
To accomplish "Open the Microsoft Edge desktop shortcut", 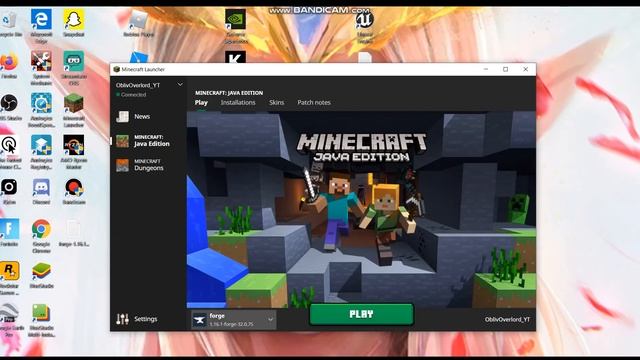I will 41,27.
